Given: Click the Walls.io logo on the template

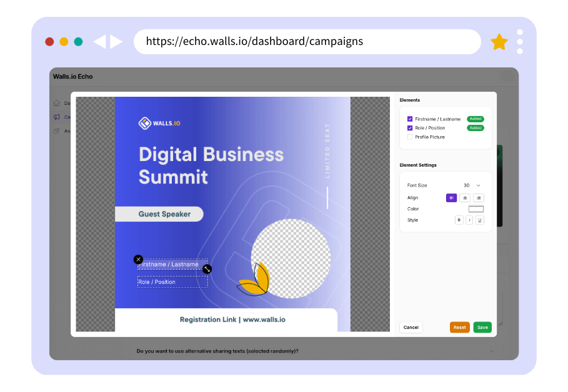Looking at the screenshot, I should (x=159, y=124).
